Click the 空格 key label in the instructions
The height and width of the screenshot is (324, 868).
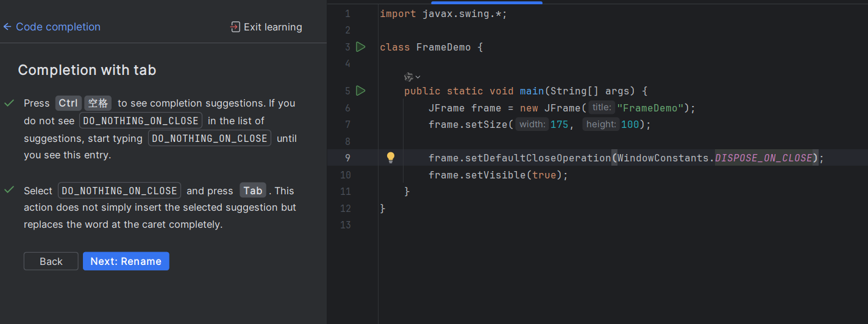(x=98, y=103)
